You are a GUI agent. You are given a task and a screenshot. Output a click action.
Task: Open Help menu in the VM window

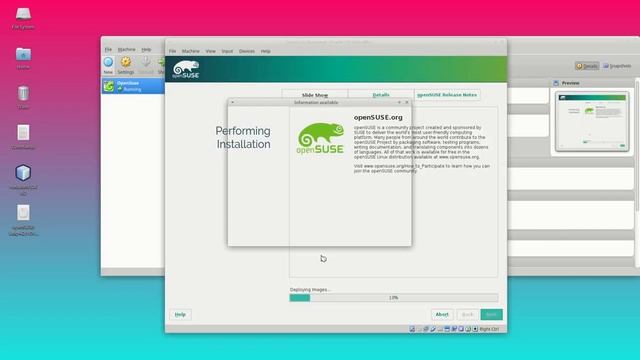tap(266, 51)
